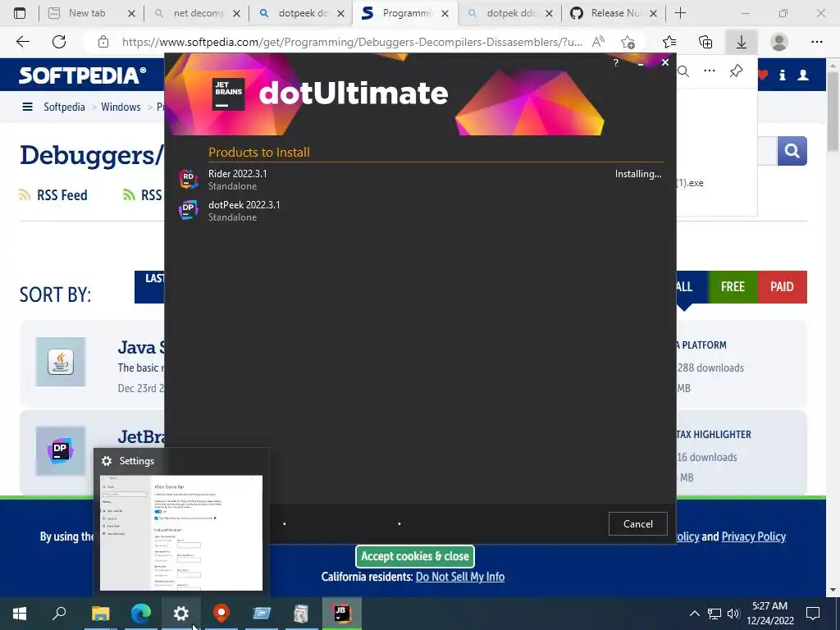The width and height of the screenshot is (840, 630).
Task: Open the notification center icon
Action: click(813, 614)
